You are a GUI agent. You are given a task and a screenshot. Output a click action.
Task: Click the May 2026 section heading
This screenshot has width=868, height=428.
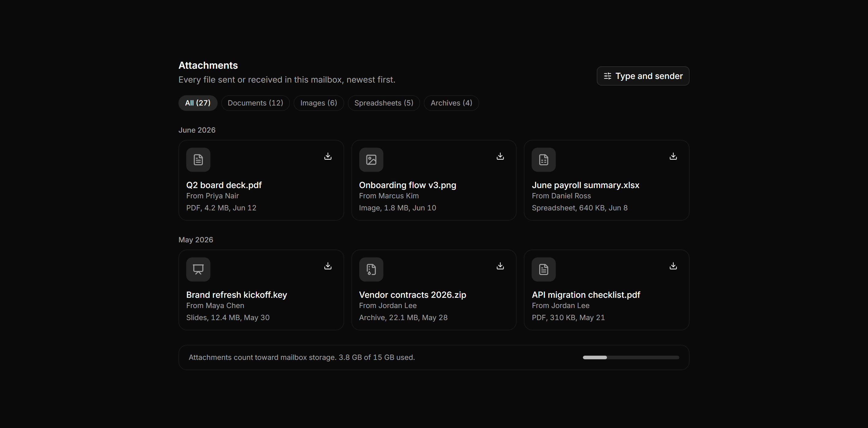pyautogui.click(x=196, y=240)
